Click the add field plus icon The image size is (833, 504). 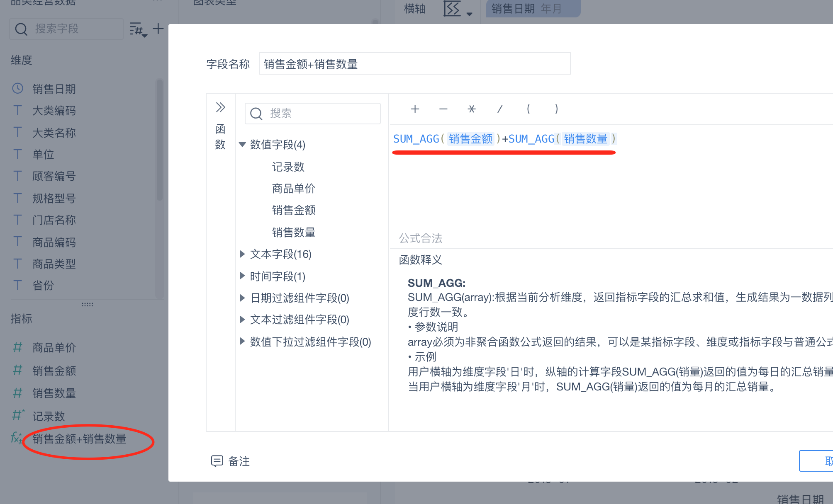pos(158,29)
